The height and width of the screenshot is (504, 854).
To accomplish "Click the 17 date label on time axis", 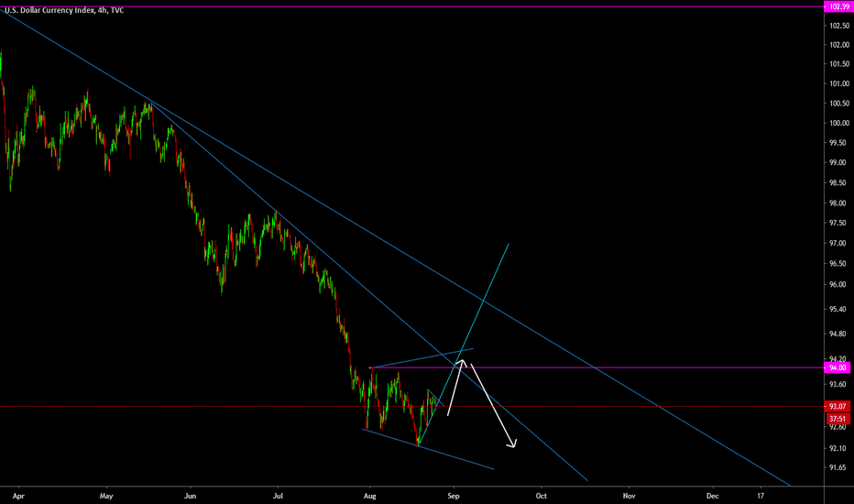I will [x=761, y=496].
